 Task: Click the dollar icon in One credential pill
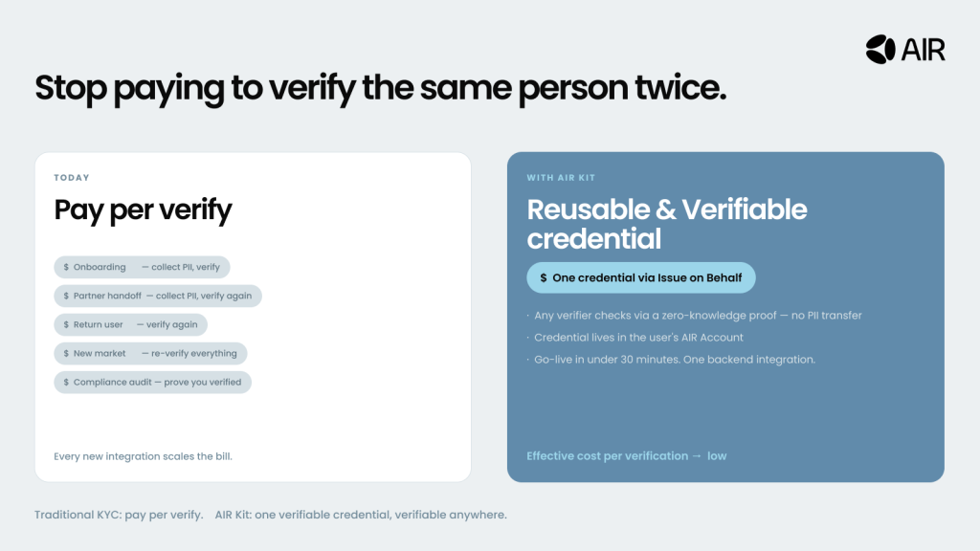[544, 278]
